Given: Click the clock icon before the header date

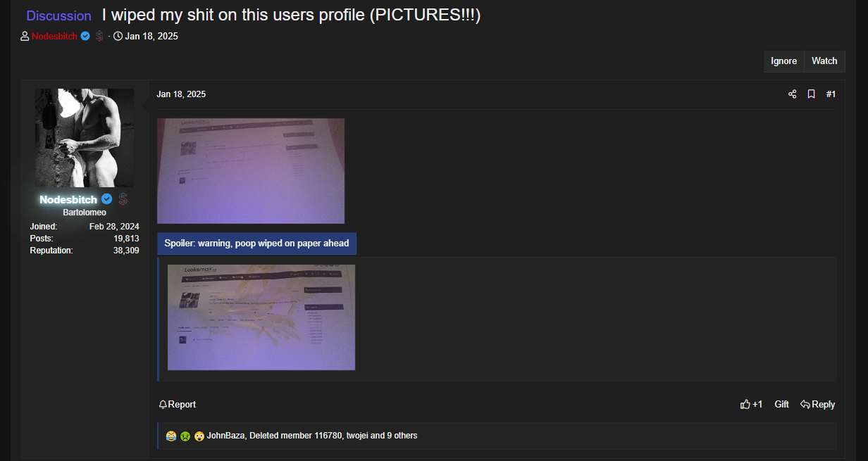Looking at the screenshot, I should [x=118, y=36].
